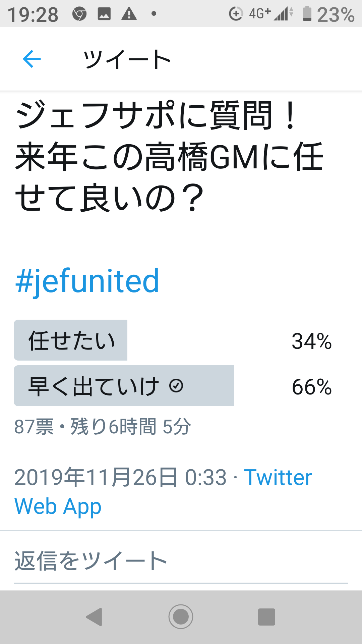Tap the data saver status icon

coord(236,14)
